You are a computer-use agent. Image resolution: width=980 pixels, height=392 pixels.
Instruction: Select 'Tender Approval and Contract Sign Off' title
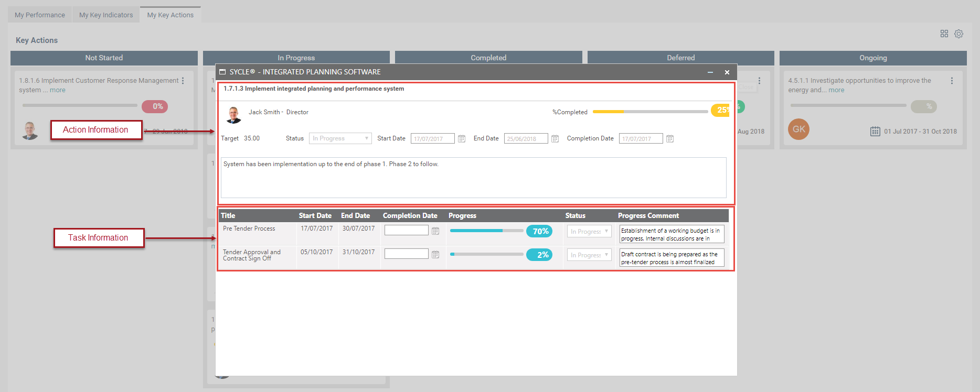tap(252, 255)
